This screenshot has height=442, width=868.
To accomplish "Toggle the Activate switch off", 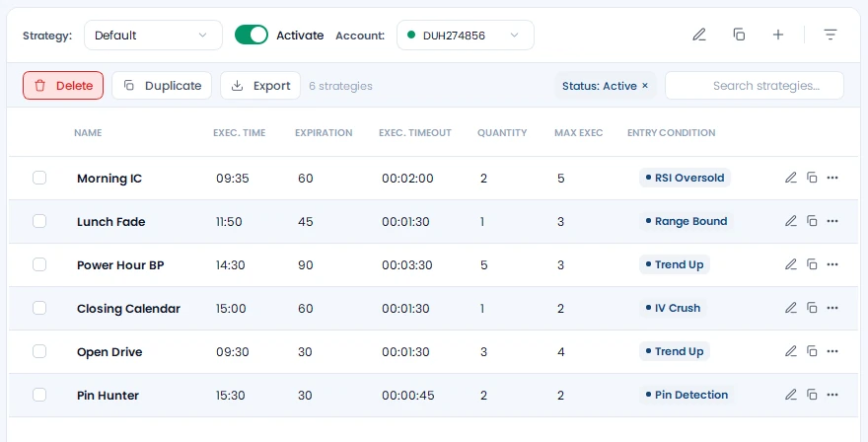I will [252, 35].
